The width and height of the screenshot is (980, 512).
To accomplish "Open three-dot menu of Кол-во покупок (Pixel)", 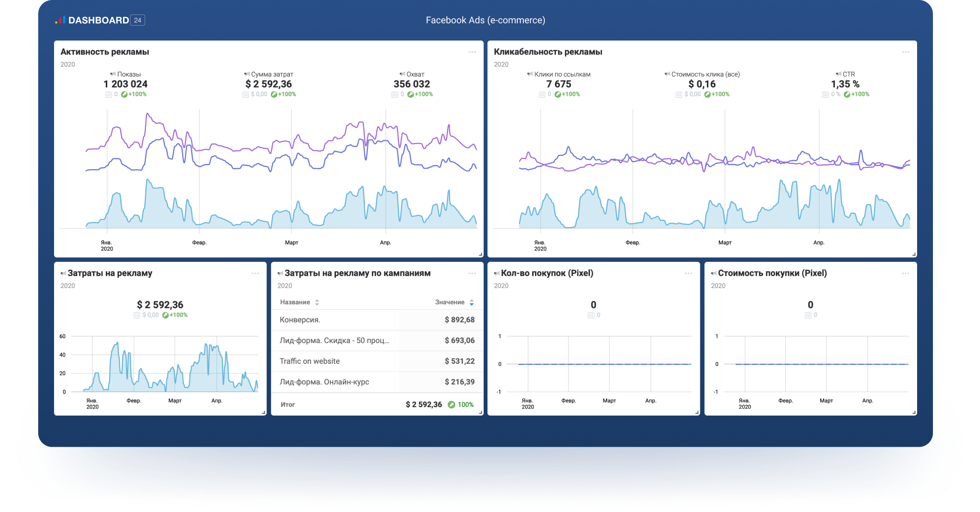I will pos(688,273).
